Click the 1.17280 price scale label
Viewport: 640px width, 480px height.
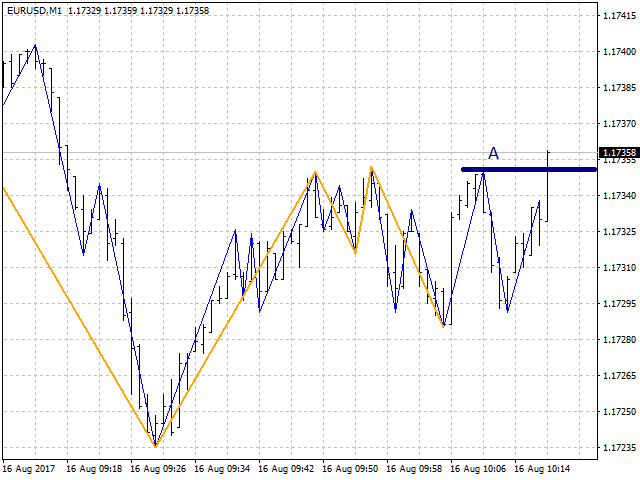pos(619,340)
